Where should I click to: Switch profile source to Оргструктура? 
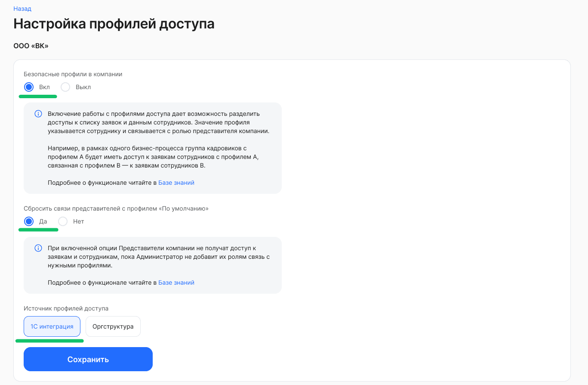113,326
